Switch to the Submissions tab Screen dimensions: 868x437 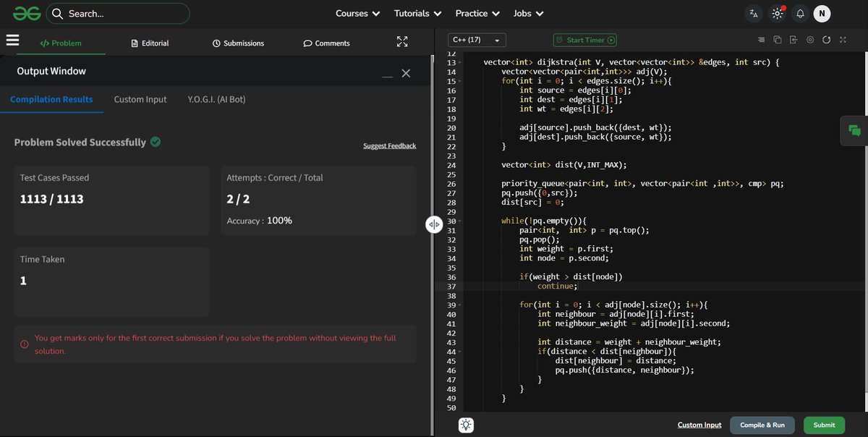pyautogui.click(x=238, y=43)
